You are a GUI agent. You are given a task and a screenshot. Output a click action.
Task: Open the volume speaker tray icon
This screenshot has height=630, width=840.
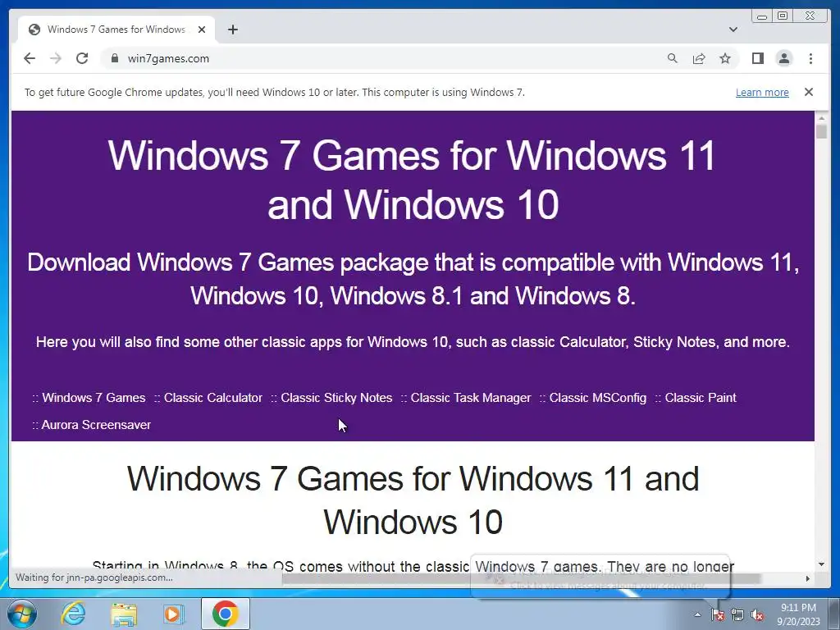click(x=757, y=615)
